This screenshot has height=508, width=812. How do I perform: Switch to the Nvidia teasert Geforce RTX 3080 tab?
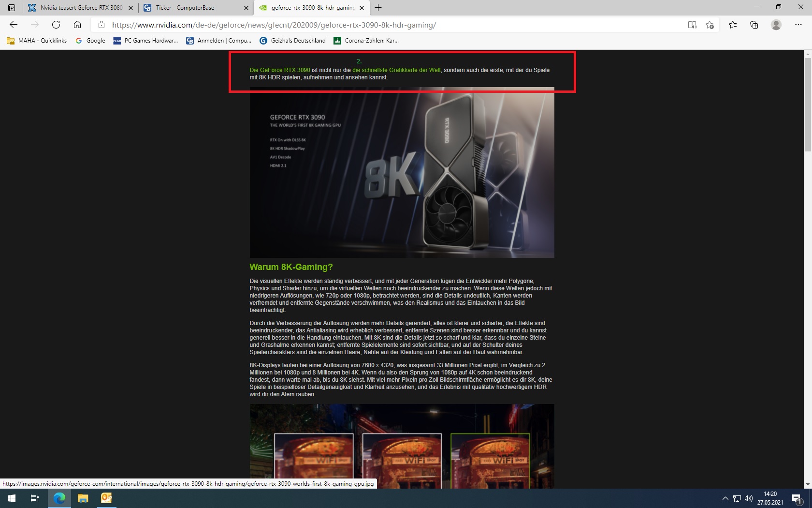[x=80, y=8]
